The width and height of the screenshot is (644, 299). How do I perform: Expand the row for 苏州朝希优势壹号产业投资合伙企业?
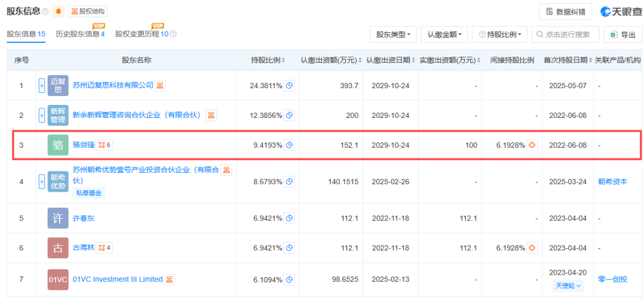coord(42,181)
